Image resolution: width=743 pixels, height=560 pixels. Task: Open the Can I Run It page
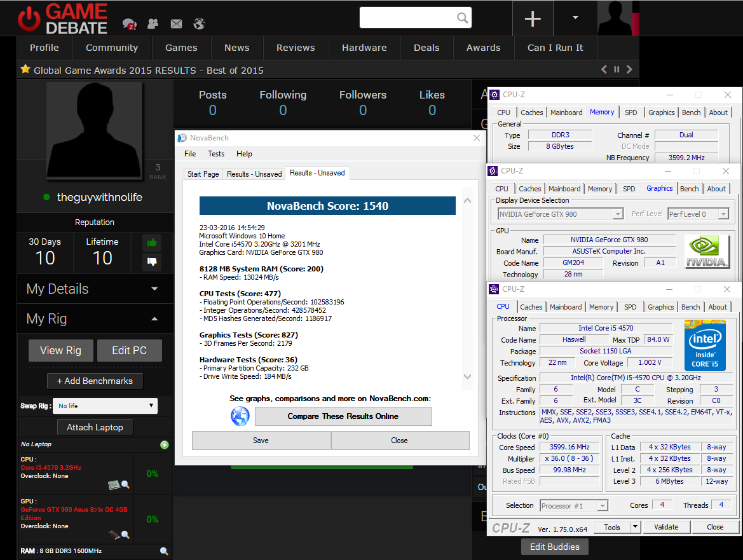pyautogui.click(x=556, y=48)
